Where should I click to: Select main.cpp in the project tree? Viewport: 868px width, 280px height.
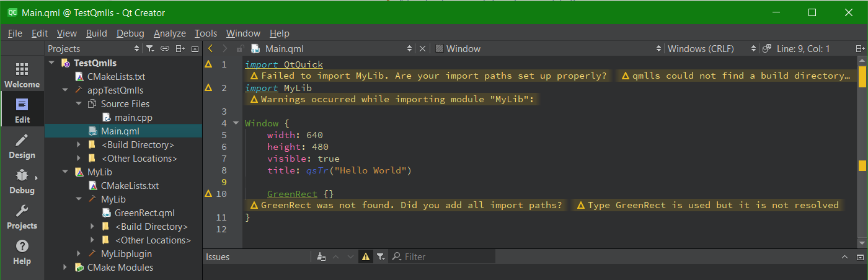133,118
